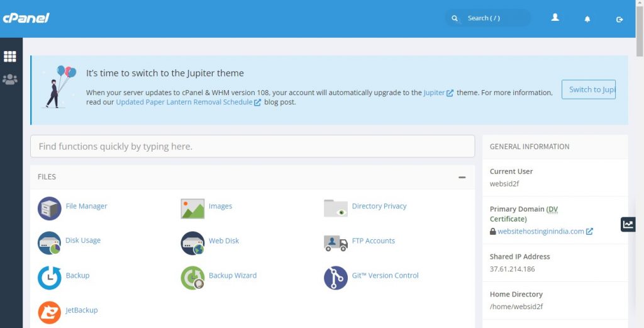
Task: Launch the JetBackup icon
Action: pyautogui.click(x=50, y=312)
